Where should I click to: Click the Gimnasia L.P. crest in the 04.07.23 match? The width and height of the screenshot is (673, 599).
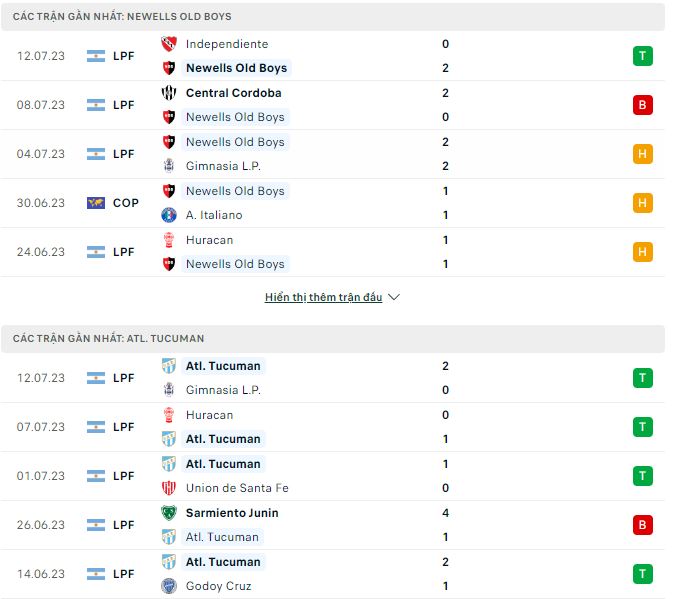168,166
